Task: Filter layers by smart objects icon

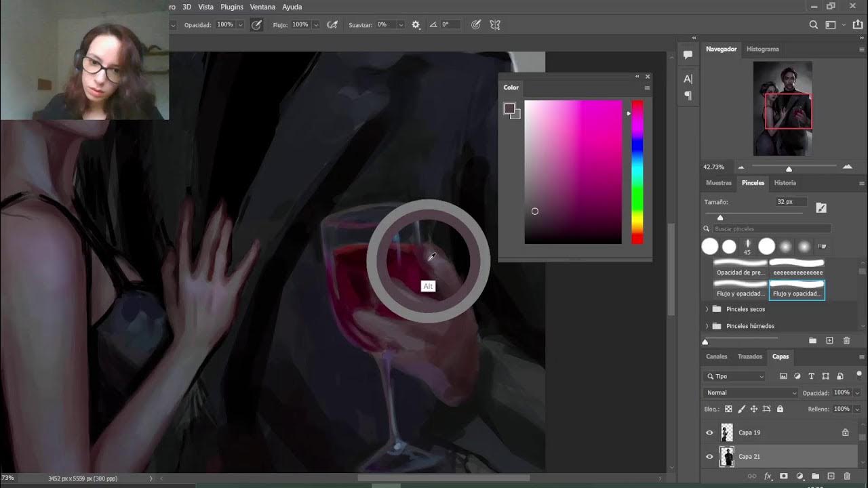Action: (x=840, y=376)
